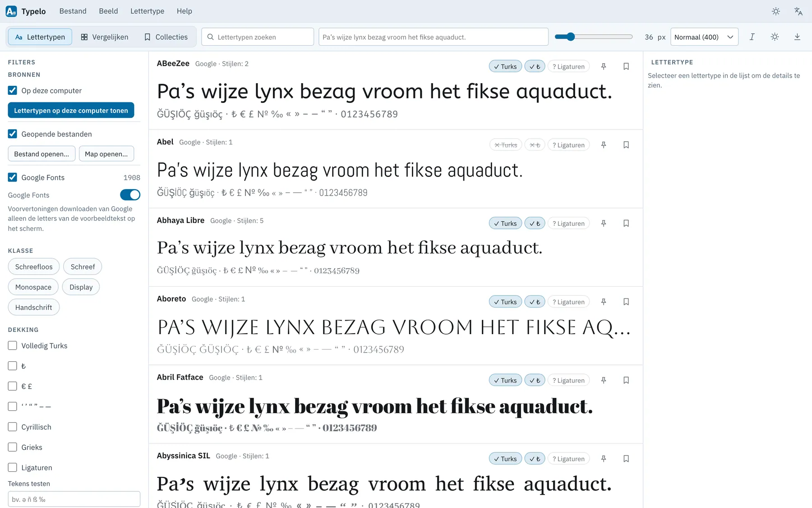Pin the Abhaya Libre font

point(604,224)
